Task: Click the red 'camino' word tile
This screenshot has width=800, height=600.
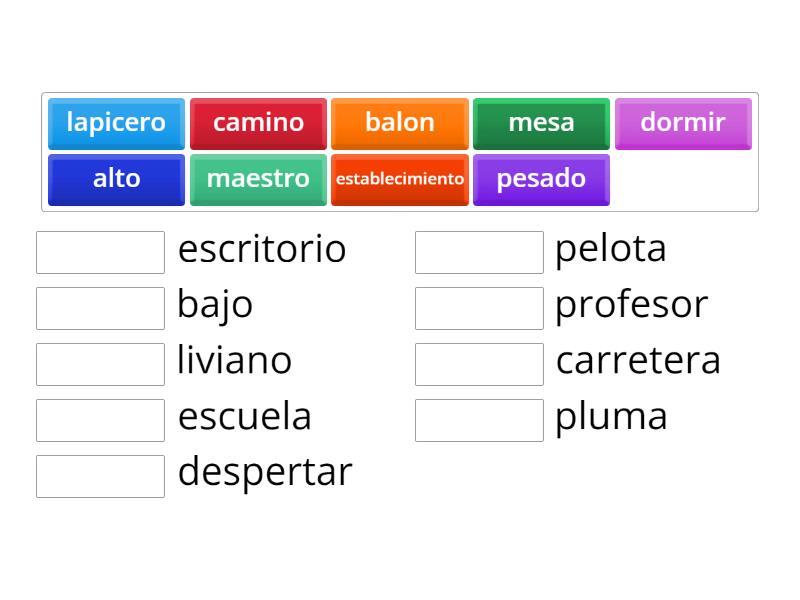Action: pyautogui.click(x=258, y=123)
